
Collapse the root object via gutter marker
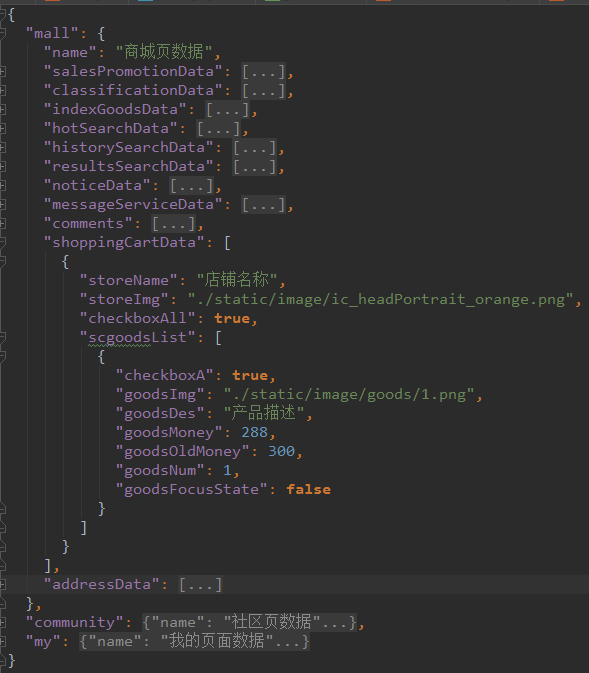(x=3, y=14)
